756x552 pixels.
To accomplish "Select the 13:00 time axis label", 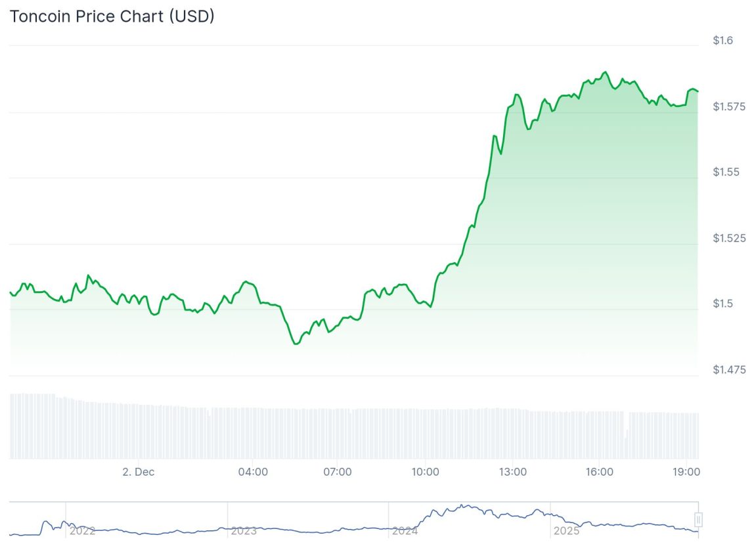I will 512,472.
